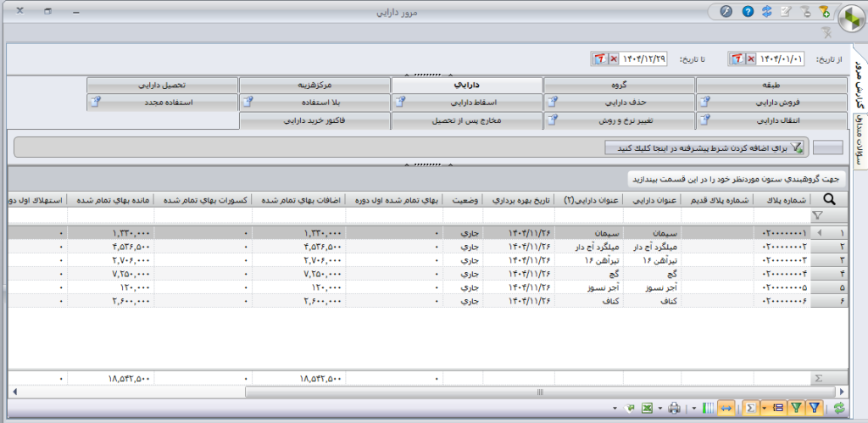868x423 pixels.
Task: Select the مرکزهزینه tab
Action: coord(314,86)
